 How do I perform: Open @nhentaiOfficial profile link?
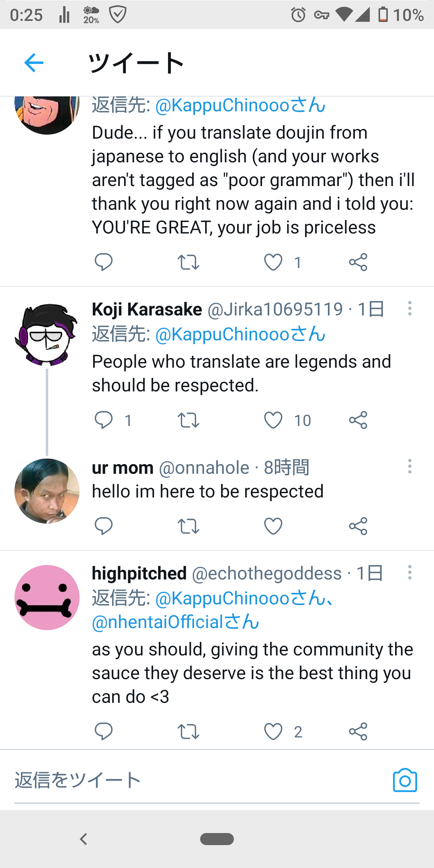pos(175,622)
